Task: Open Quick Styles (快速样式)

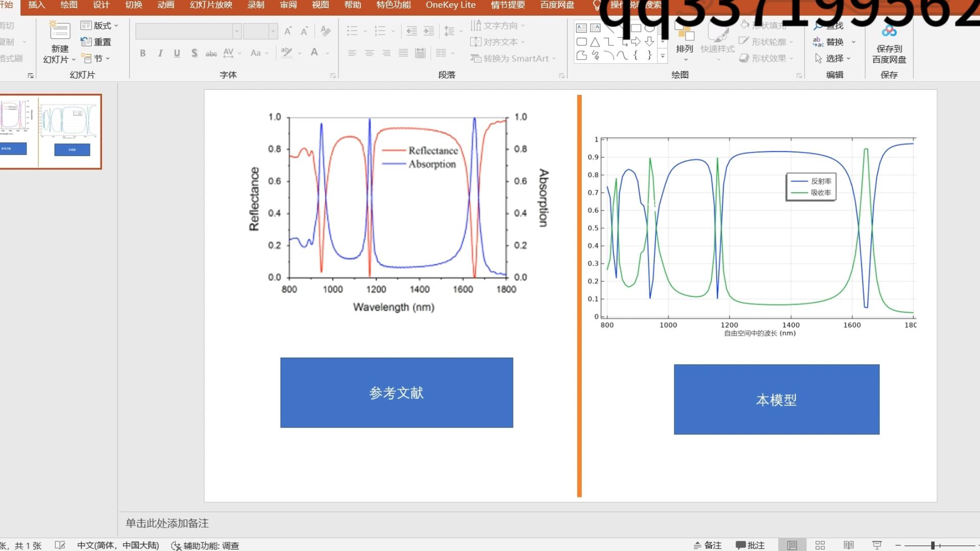Action: point(717,42)
